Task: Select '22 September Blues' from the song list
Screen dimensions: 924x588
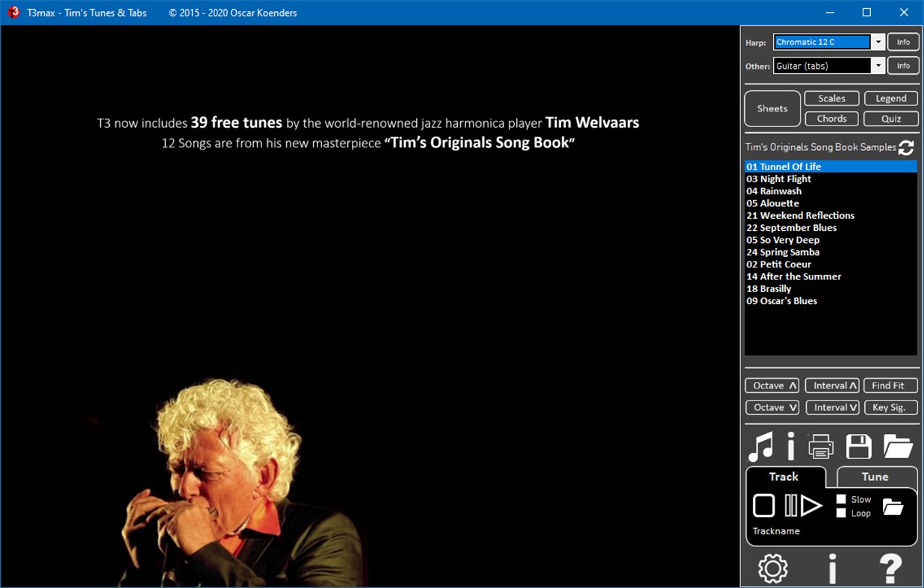Action: 791,227
